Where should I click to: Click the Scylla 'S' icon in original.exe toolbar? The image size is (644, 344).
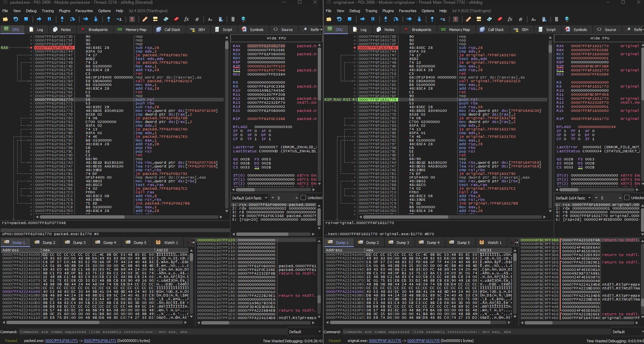pos(456,19)
